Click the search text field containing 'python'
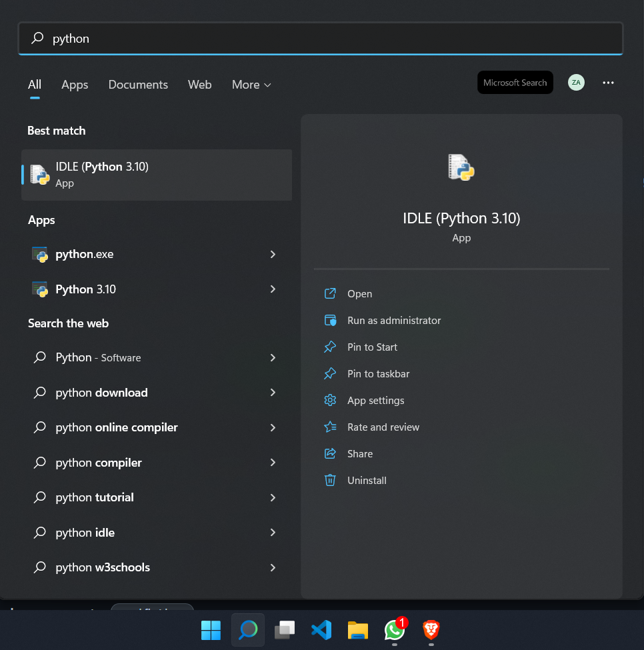 (x=321, y=38)
